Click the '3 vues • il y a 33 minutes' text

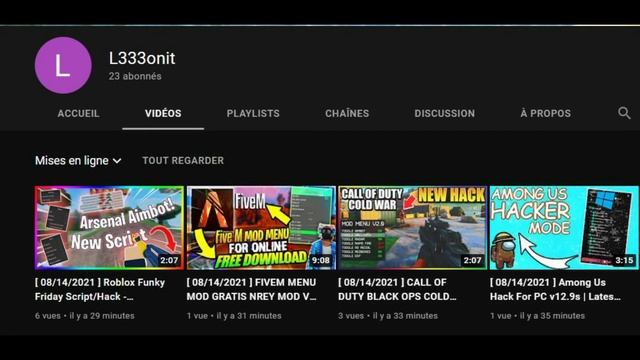tap(388, 316)
